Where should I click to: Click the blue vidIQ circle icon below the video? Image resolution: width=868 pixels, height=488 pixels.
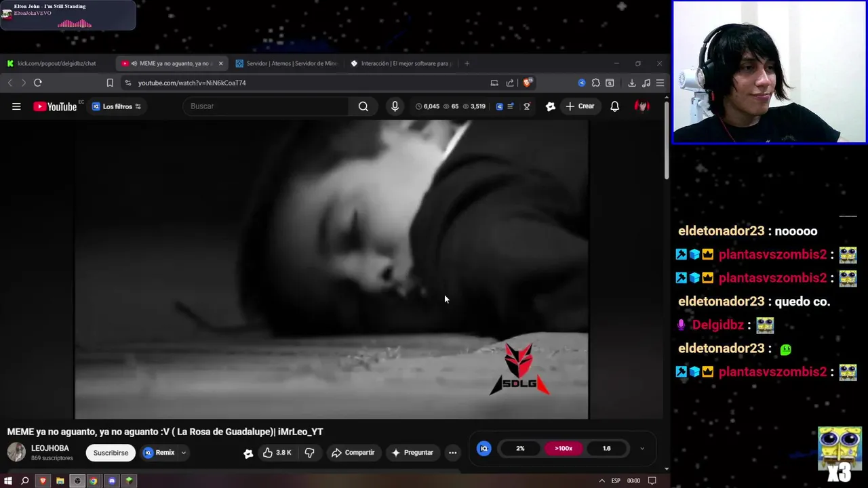pos(484,448)
